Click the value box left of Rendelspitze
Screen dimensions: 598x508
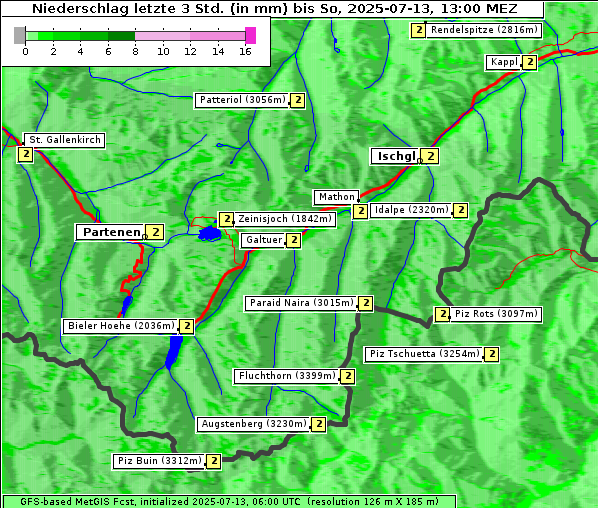click(418, 31)
